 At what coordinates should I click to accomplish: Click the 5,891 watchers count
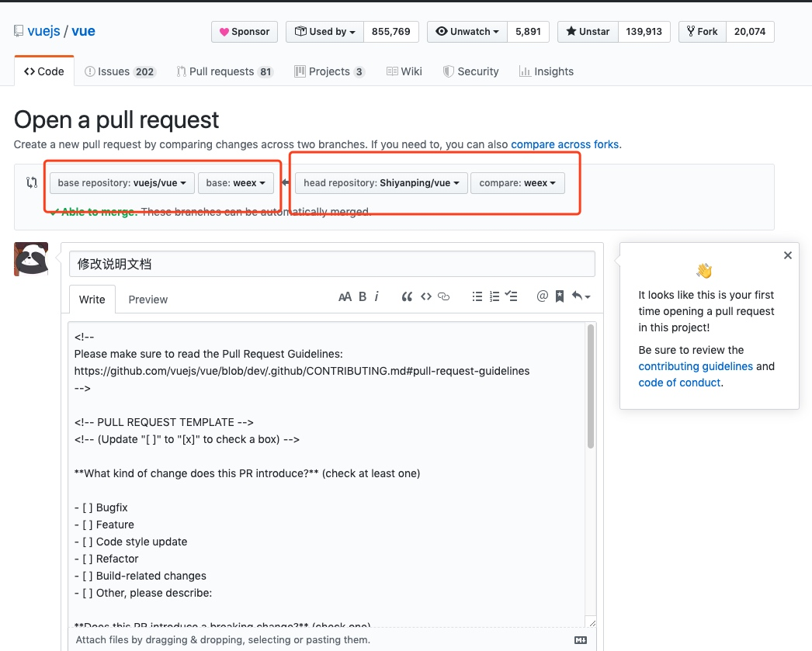[x=528, y=32]
